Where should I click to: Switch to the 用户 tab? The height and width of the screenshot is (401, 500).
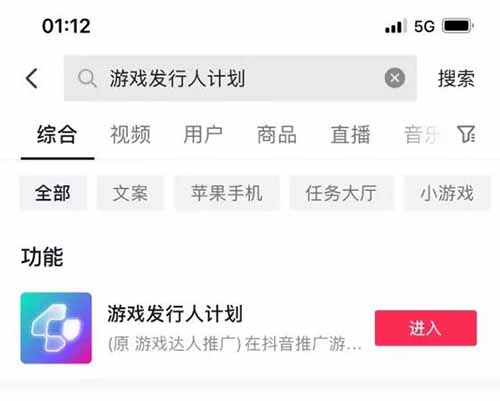tap(203, 135)
